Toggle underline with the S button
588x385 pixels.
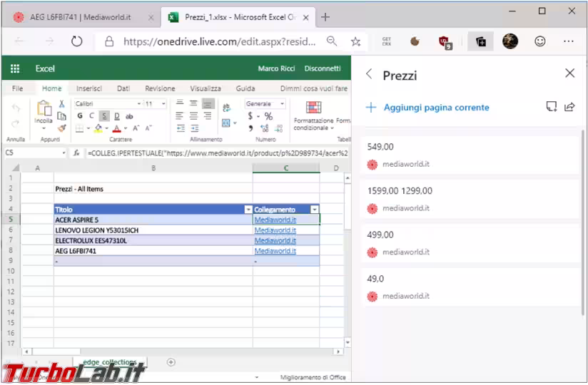click(105, 116)
